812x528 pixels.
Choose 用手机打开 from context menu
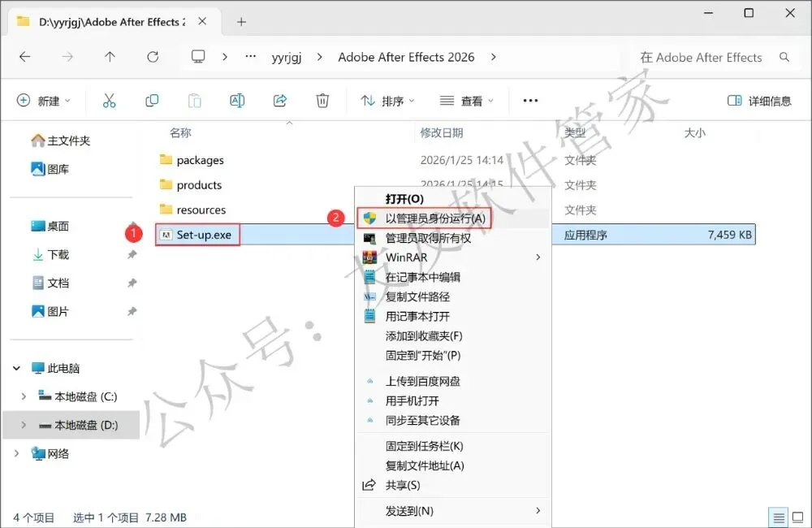(x=452, y=400)
